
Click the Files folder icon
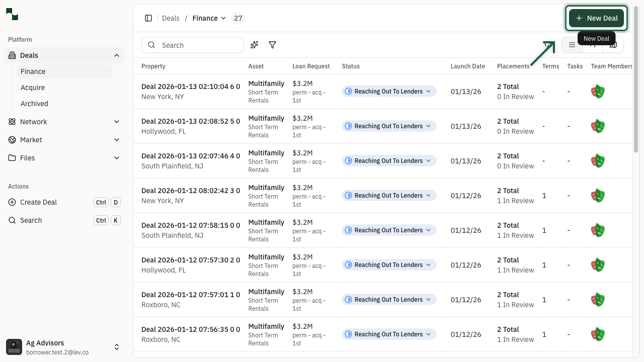(x=12, y=158)
